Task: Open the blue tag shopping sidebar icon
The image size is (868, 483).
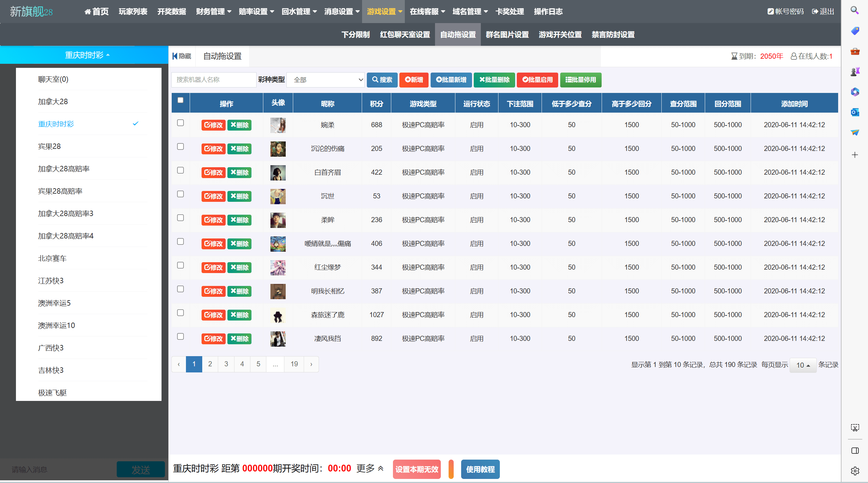Action: (x=855, y=31)
